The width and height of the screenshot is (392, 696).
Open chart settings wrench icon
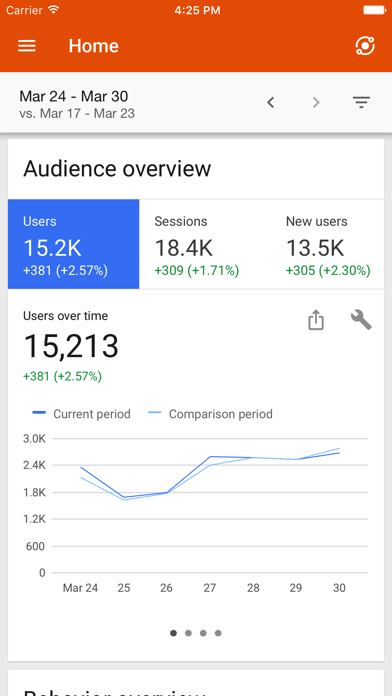tap(361, 320)
